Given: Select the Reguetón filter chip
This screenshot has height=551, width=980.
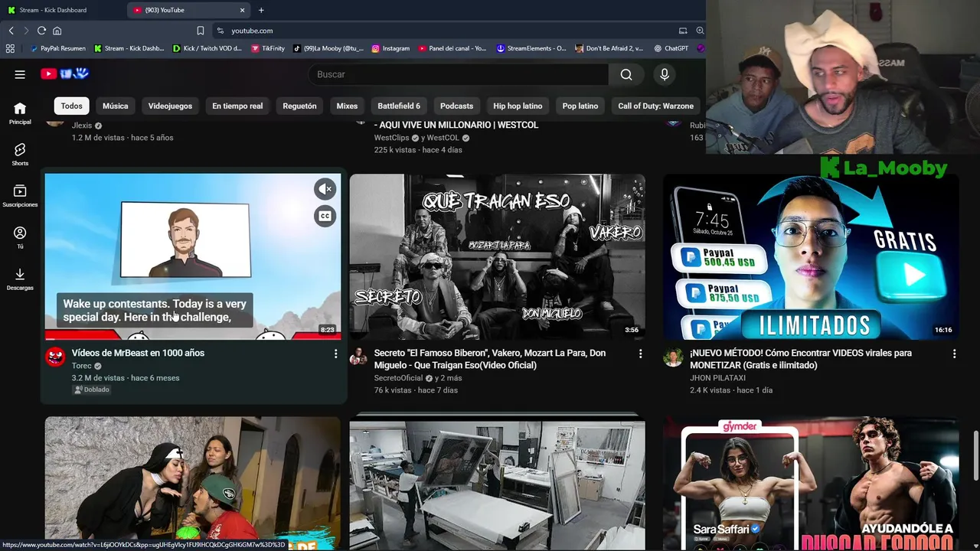Looking at the screenshot, I should tap(299, 106).
